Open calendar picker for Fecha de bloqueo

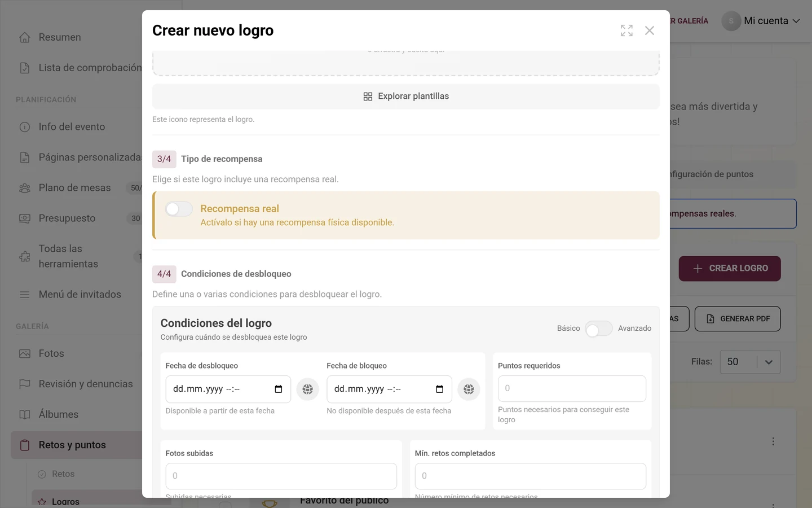click(x=440, y=389)
